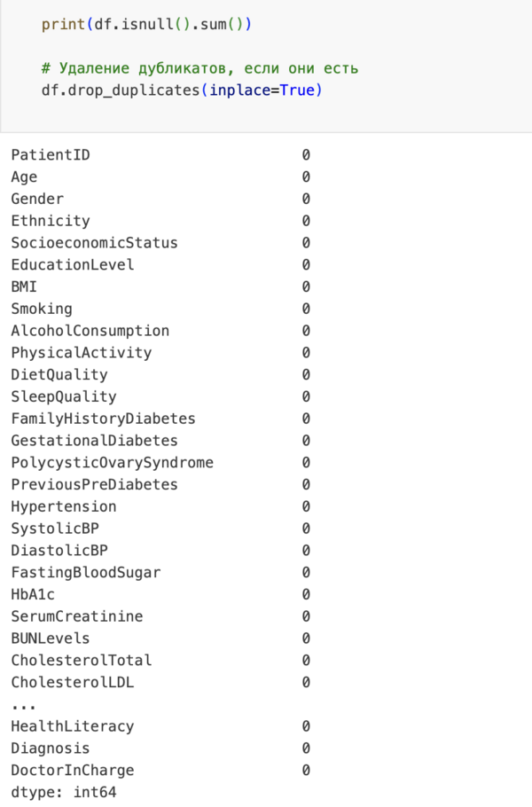Click the dtype: int64 line
The height and width of the screenshot is (807, 532).
[63, 792]
